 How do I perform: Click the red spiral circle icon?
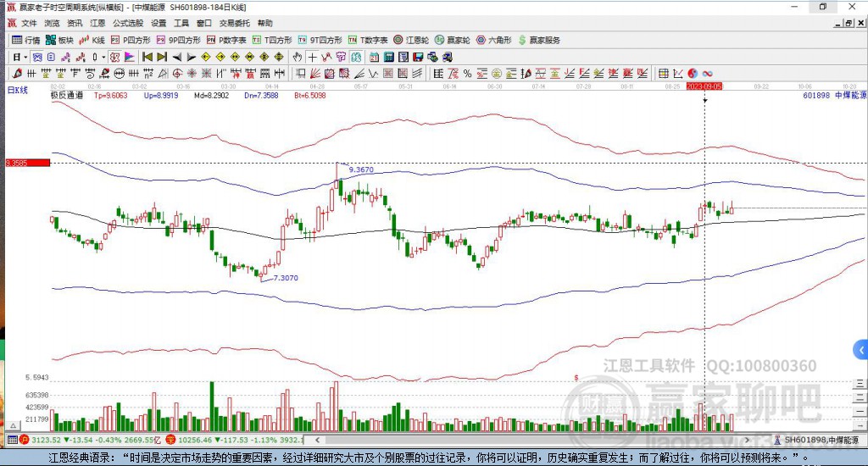(177, 73)
